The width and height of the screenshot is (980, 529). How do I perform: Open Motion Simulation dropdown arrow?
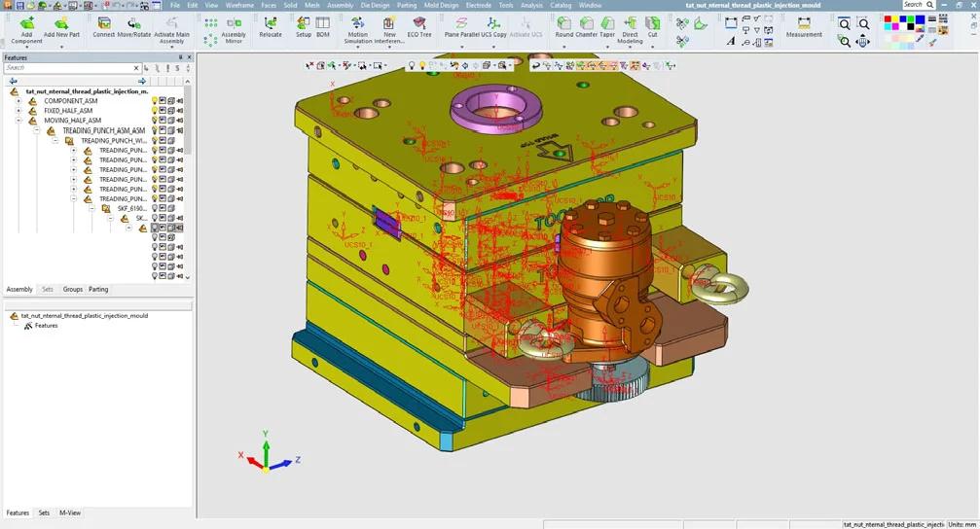coord(357,47)
